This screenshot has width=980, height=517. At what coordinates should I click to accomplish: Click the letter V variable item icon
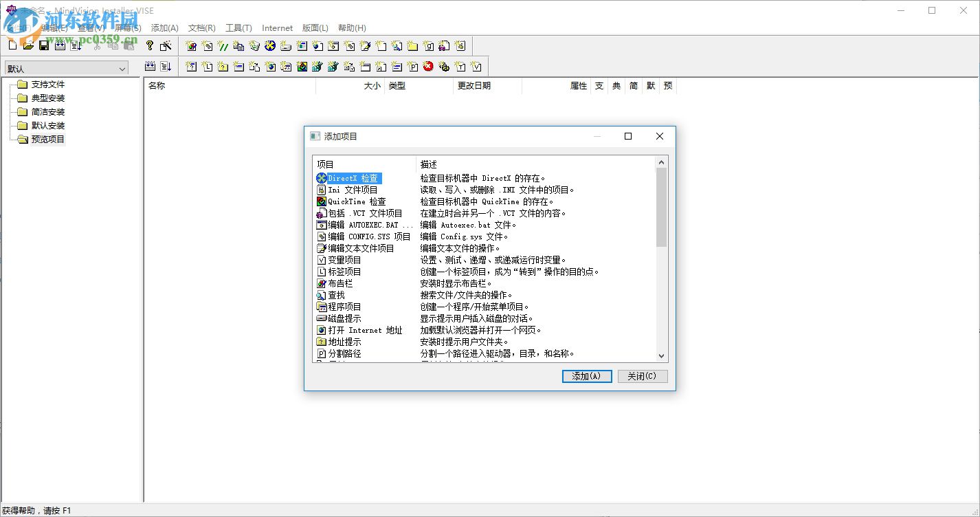(476, 67)
